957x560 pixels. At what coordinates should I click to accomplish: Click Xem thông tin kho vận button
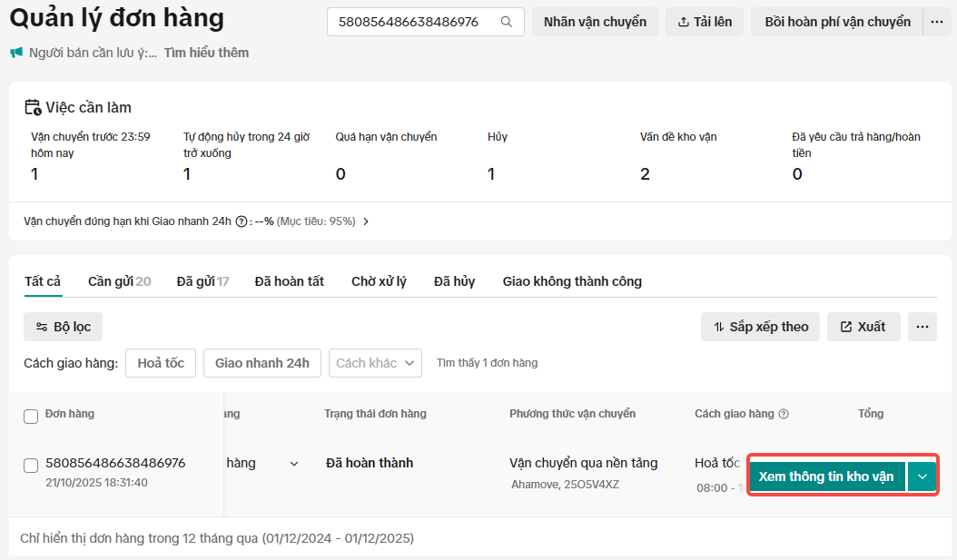[825, 476]
